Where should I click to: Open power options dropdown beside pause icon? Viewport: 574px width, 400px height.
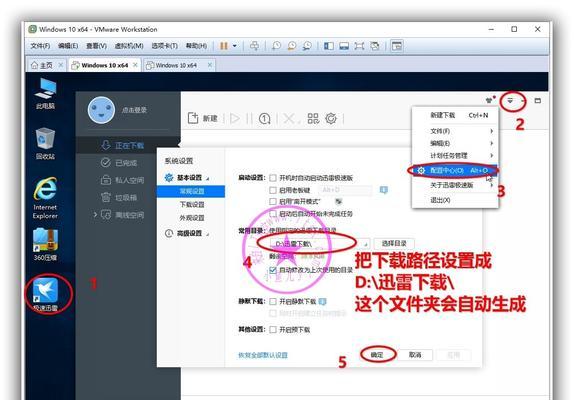click(235, 46)
